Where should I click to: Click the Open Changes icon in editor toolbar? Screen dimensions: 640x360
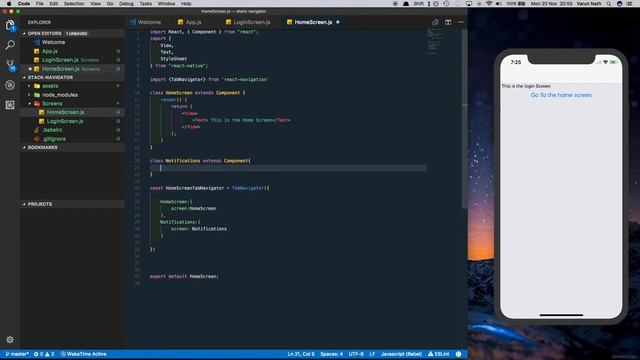(x=435, y=22)
